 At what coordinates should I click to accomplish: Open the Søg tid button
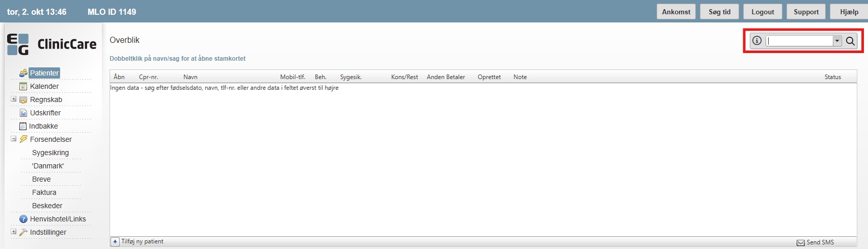pyautogui.click(x=719, y=12)
